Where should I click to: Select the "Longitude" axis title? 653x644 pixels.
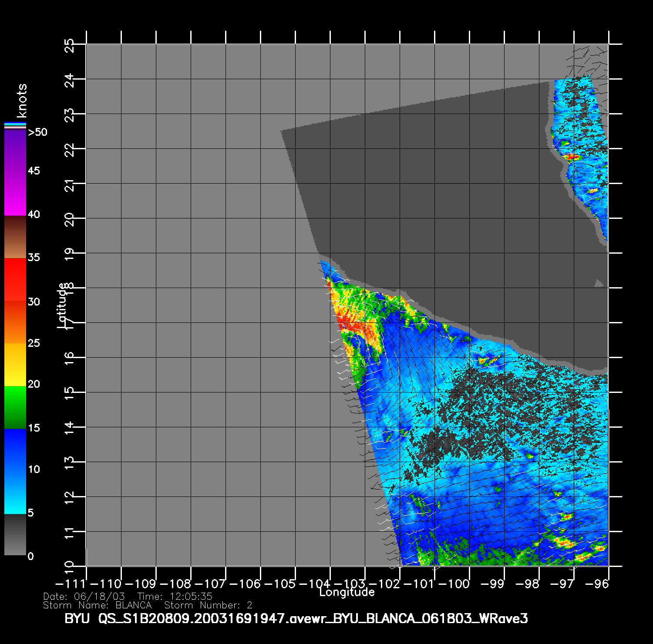347,592
